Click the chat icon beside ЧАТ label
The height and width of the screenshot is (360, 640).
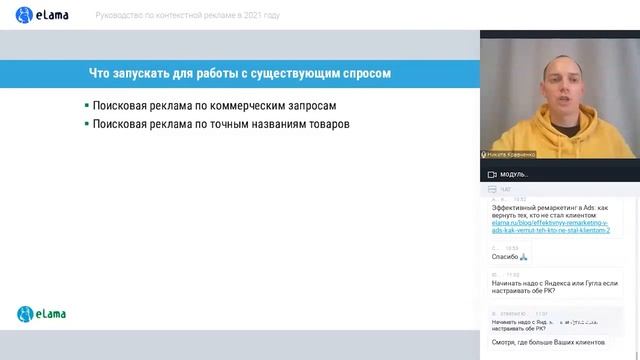click(492, 189)
